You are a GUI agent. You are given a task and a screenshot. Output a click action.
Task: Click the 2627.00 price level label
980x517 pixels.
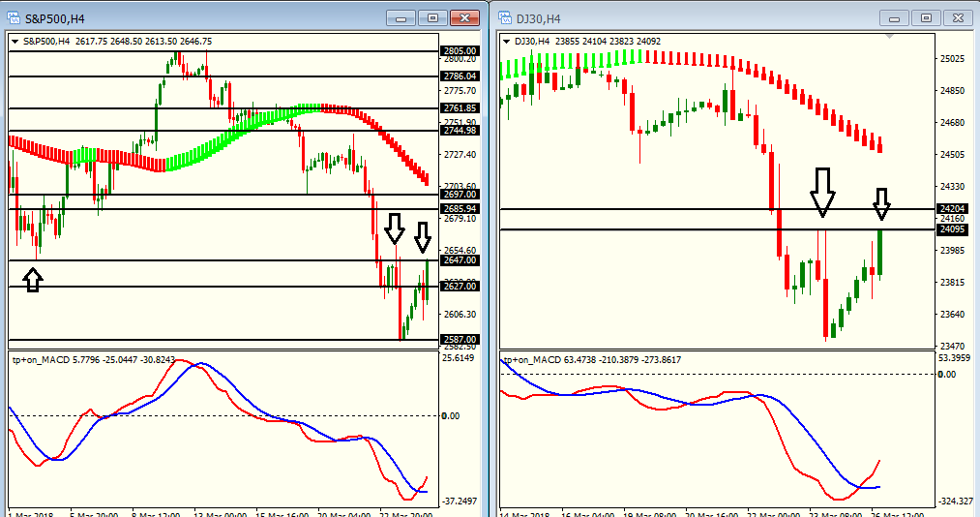click(460, 287)
